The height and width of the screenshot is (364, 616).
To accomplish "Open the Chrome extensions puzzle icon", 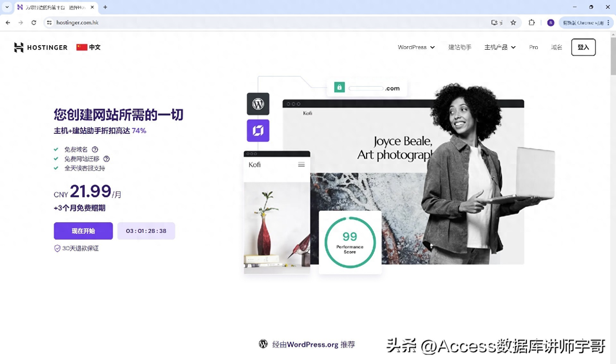I will (x=532, y=22).
